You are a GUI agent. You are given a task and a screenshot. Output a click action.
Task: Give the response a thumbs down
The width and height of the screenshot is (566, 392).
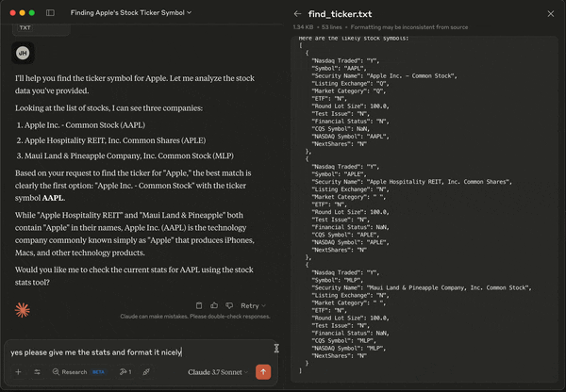click(229, 305)
